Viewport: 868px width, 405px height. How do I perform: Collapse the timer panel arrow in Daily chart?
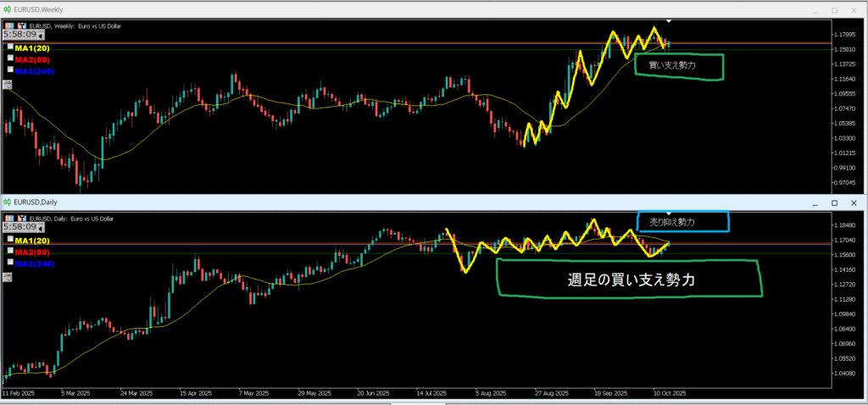pyautogui.click(x=41, y=229)
